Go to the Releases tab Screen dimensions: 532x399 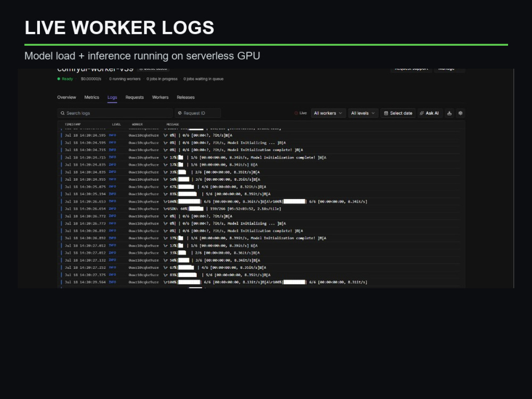(186, 97)
